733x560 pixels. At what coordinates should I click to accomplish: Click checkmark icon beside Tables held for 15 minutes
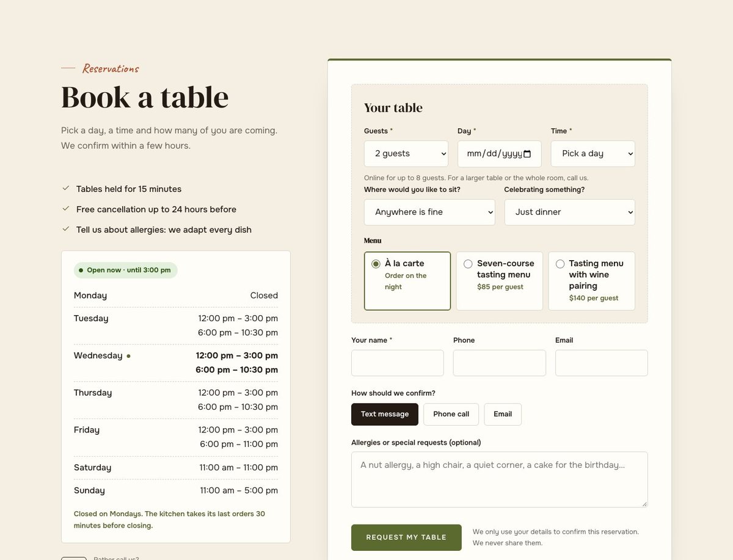pyautogui.click(x=66, y=188)
